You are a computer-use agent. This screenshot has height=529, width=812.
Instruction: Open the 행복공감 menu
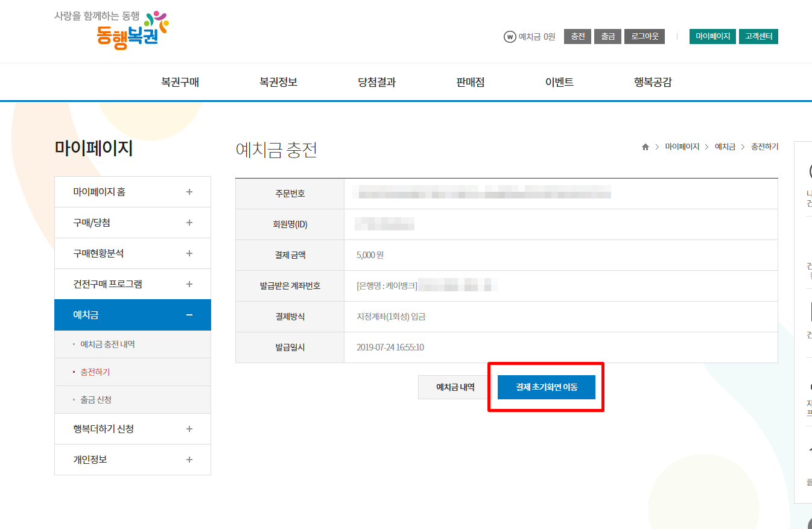(653, 83)
